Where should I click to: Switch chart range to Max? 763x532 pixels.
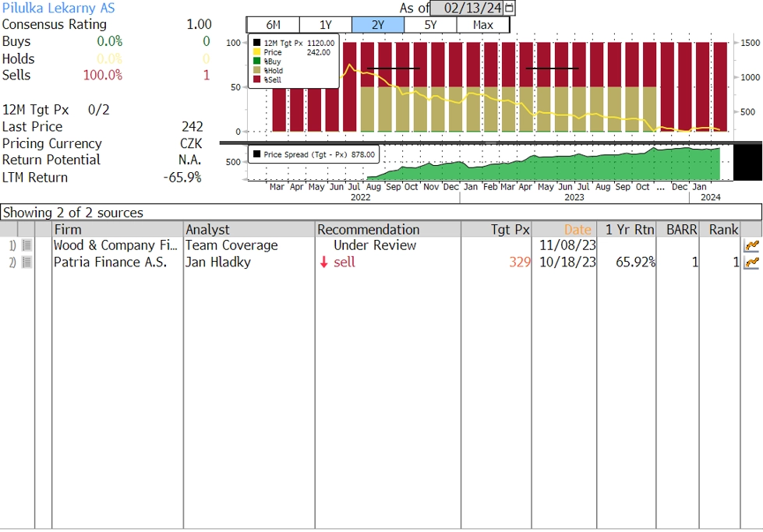(483, 25)
